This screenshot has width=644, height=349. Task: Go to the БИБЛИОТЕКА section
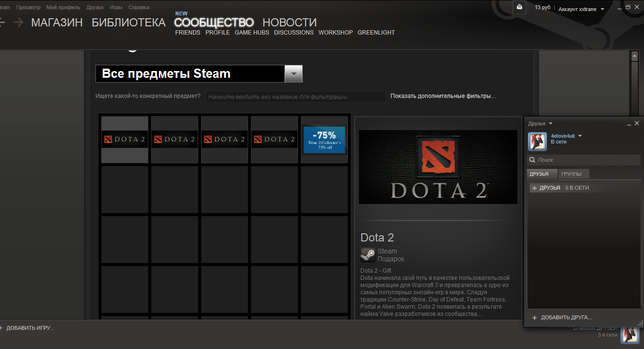coord(129,23)
